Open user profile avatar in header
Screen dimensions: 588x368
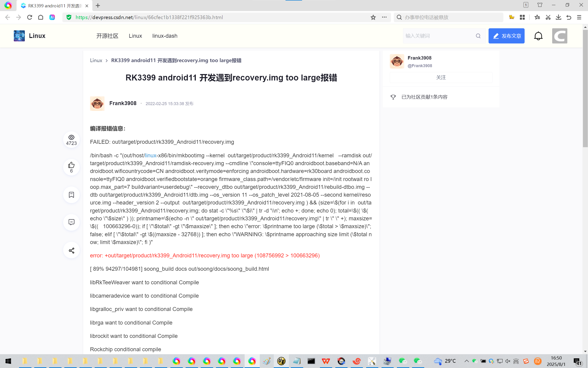pos(560,36)
